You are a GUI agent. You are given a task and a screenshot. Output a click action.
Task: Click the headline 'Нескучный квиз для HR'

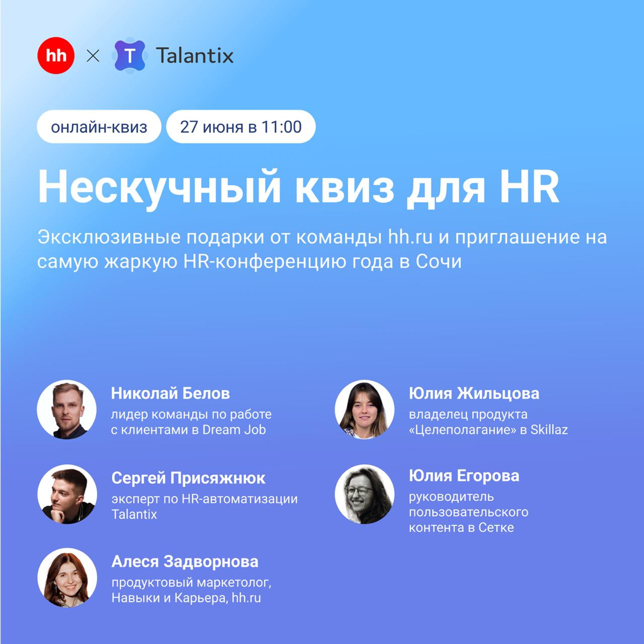[x=298, y=187]
